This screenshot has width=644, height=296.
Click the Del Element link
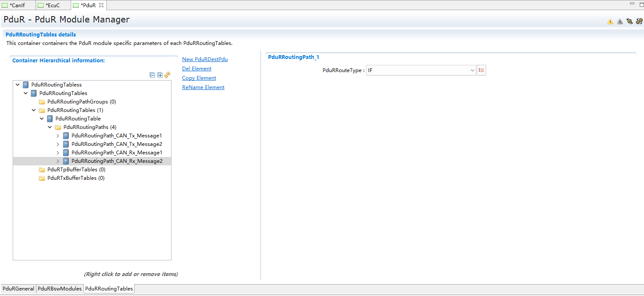[196, 69]
